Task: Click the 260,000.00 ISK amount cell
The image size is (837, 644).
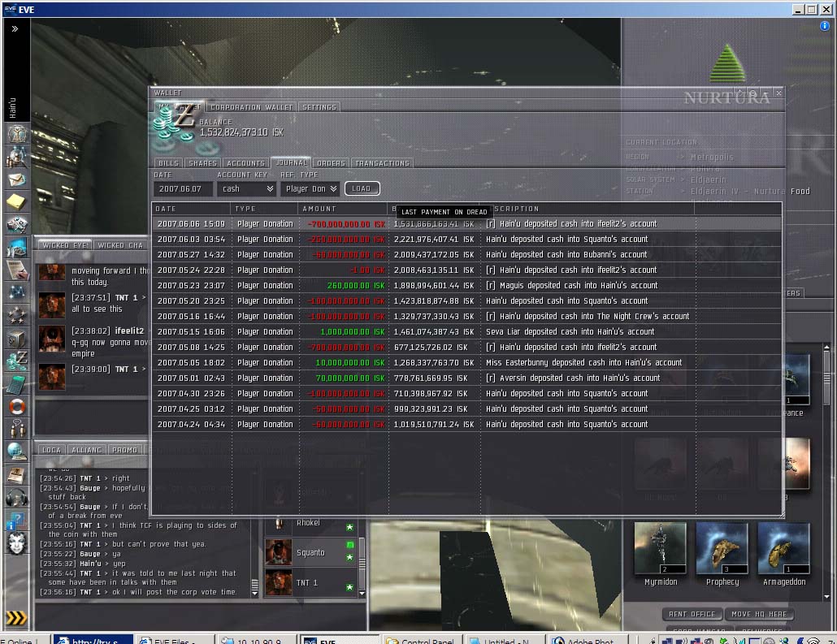Action: point(355,285)
